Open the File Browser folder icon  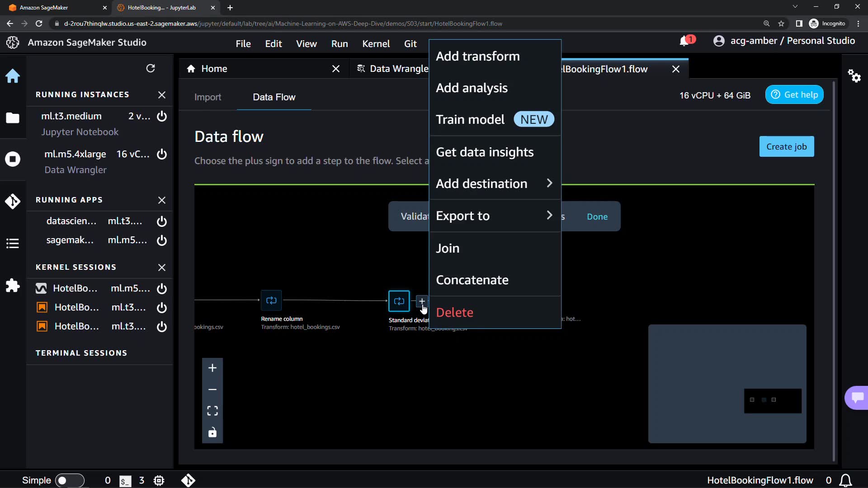(x=13, y=118)
